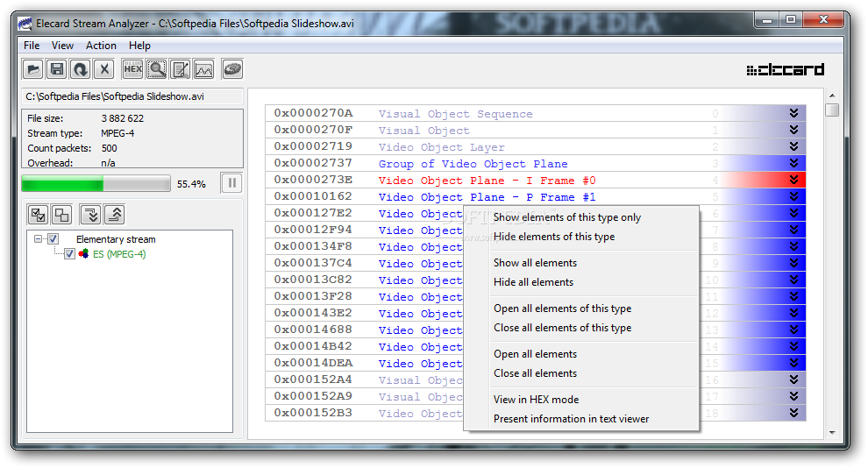The height and width of the screenshot is (468, 868).
Task: Click address 0x00014DEA
Action: tap(313, 363)
